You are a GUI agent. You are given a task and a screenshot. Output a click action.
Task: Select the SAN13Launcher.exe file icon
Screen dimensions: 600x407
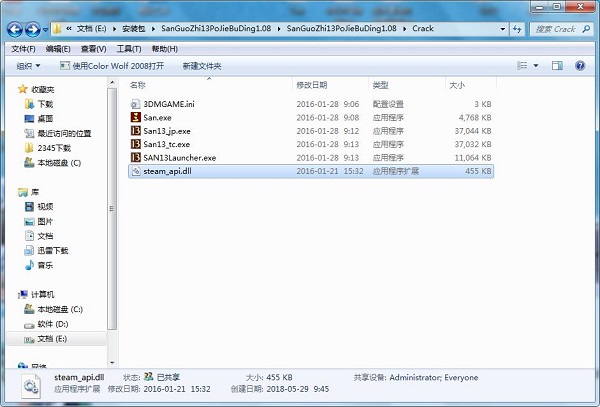pos(135,157)
